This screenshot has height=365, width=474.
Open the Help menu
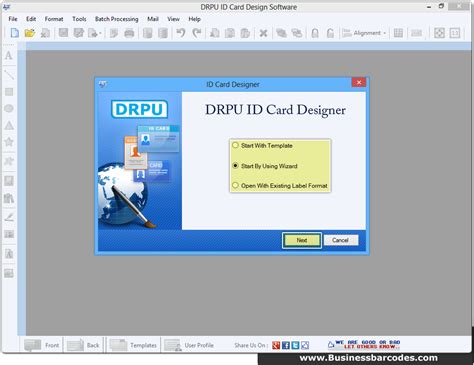pos(194,19)
